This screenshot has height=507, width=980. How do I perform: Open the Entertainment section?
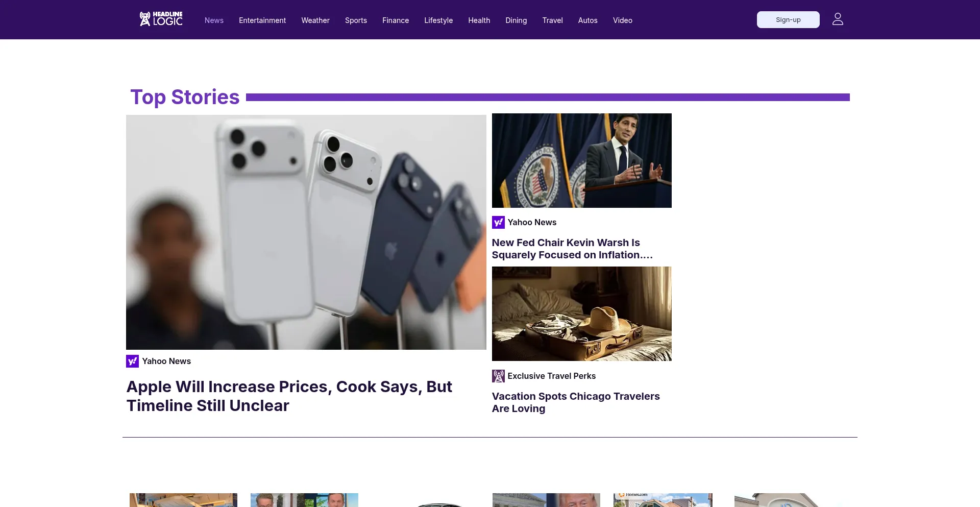point(262,20)
